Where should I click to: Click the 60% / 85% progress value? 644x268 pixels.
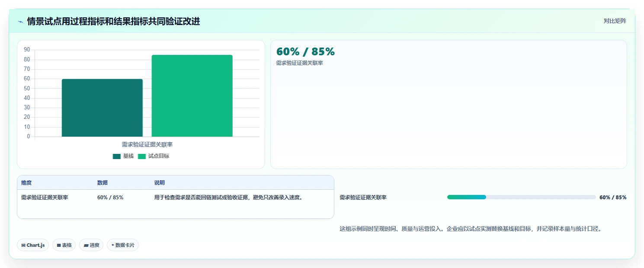[613, 197]
